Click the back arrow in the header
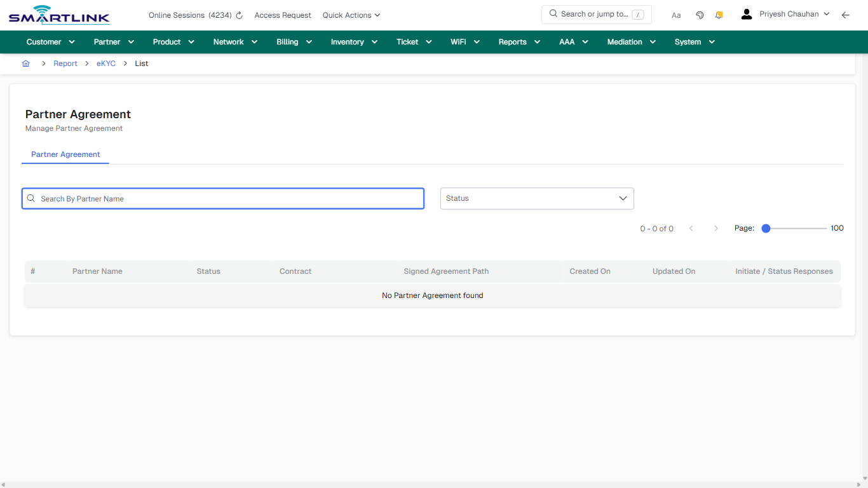The height and width of the screenshot is (488, 868). coord(846,15)
